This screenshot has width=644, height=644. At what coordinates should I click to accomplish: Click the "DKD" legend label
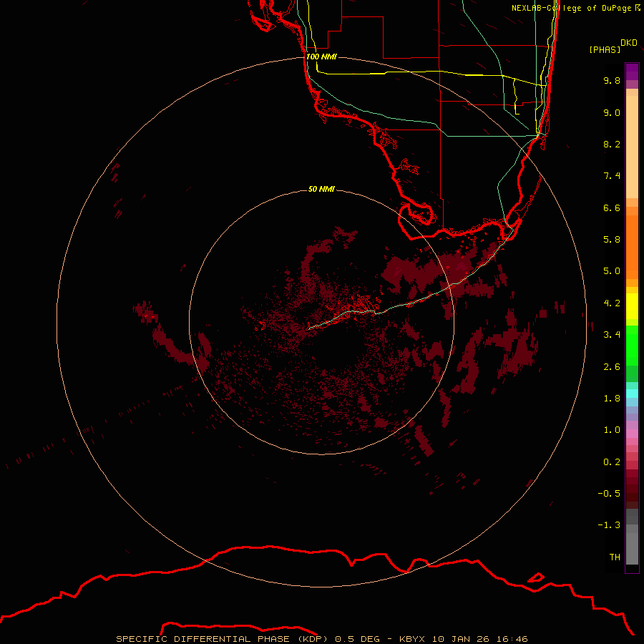click(x=629, y=43)
